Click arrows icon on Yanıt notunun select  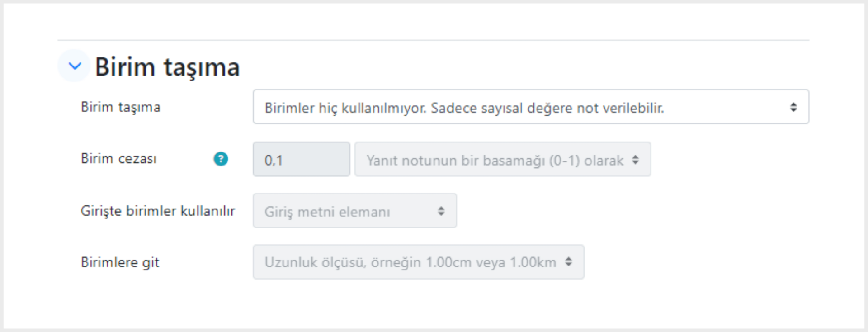tap(635, 160)
